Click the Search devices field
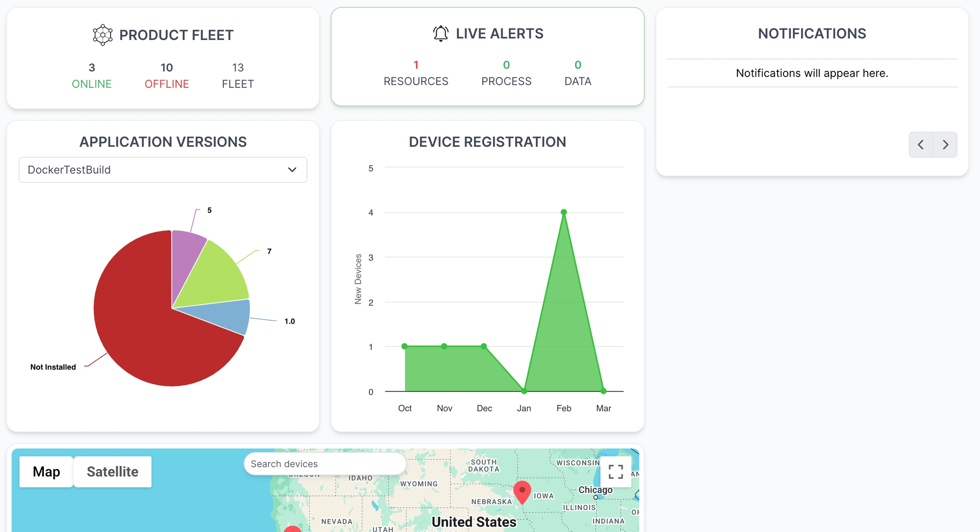 tap(325, 464)
